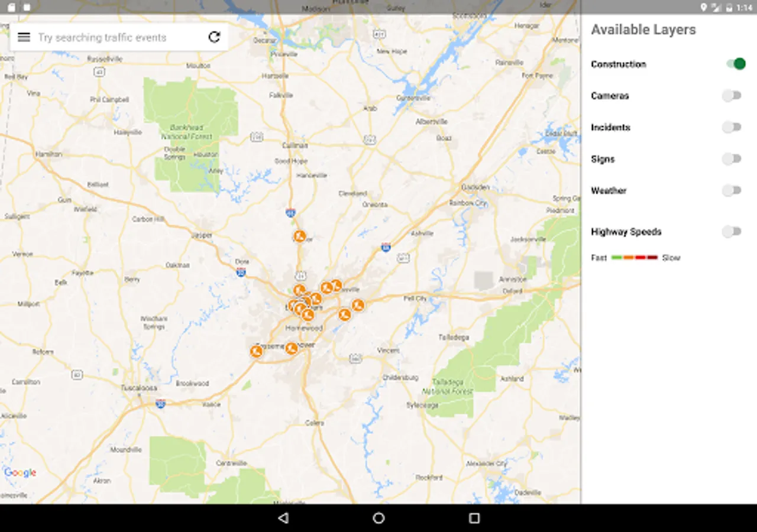The image size is (757, 532).
Task: Click Bankhead National Forest on the map
Action: pos(186,132)
